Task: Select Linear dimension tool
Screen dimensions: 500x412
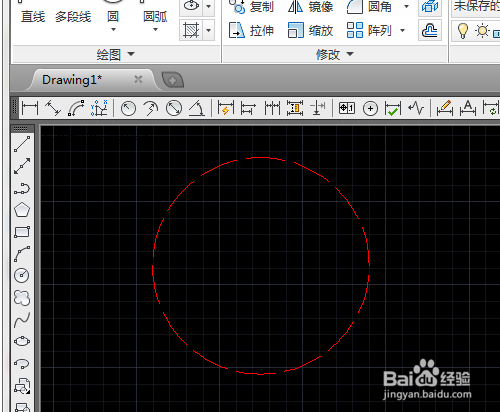Action: pos(30,108)
